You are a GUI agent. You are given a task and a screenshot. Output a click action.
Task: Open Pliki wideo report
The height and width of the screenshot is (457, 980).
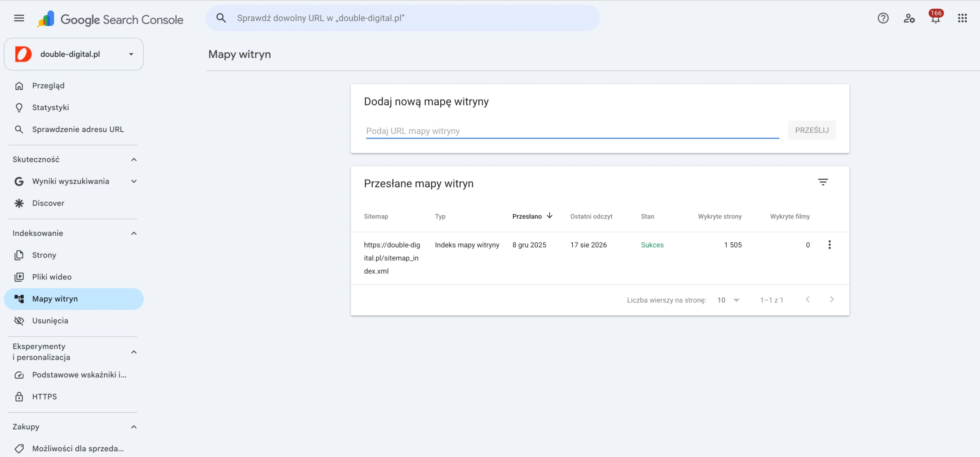point(73,277)
